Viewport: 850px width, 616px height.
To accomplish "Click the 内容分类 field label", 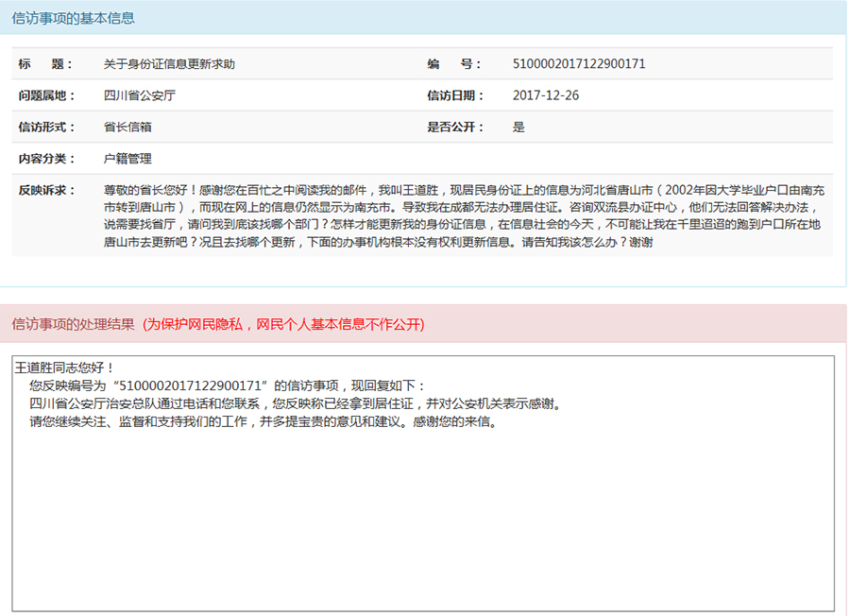I will [44, 159].
